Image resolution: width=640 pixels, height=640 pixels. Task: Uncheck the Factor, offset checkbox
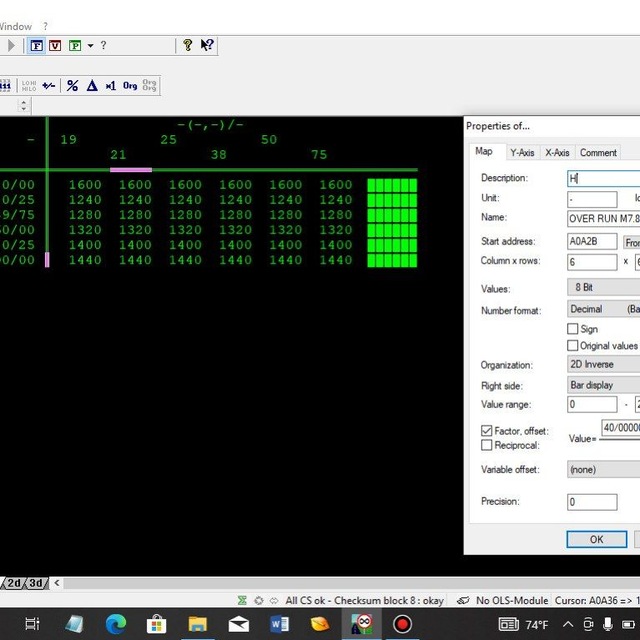pyautogui.click(x=487, y=431)
